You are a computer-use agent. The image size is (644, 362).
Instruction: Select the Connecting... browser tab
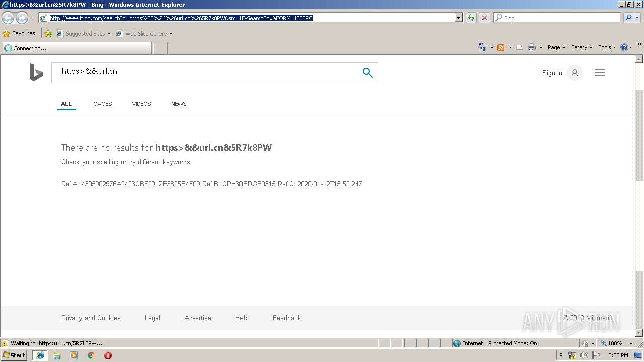click(76, 48)
